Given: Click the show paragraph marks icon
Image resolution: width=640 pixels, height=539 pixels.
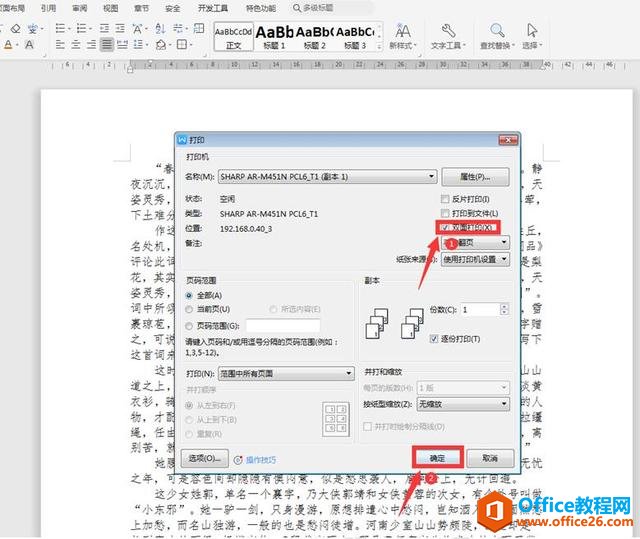Looking at the screenshot, I should click(x=178, y=28).
